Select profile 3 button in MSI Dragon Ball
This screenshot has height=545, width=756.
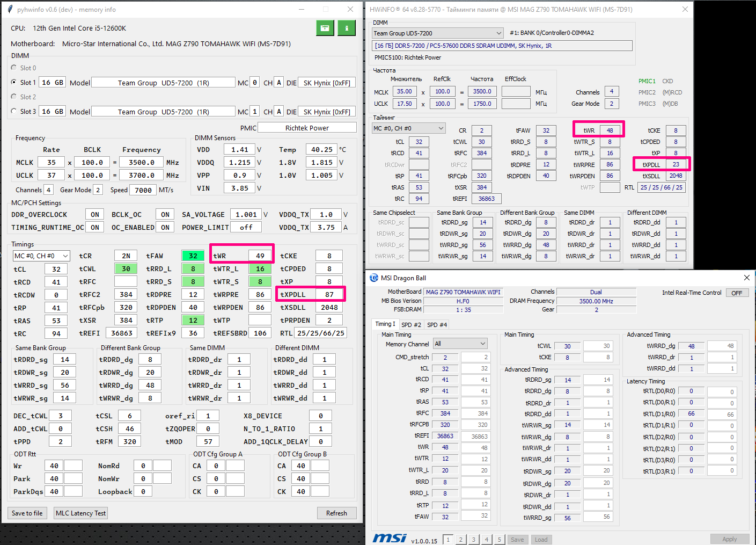click(x=474, y=540)
